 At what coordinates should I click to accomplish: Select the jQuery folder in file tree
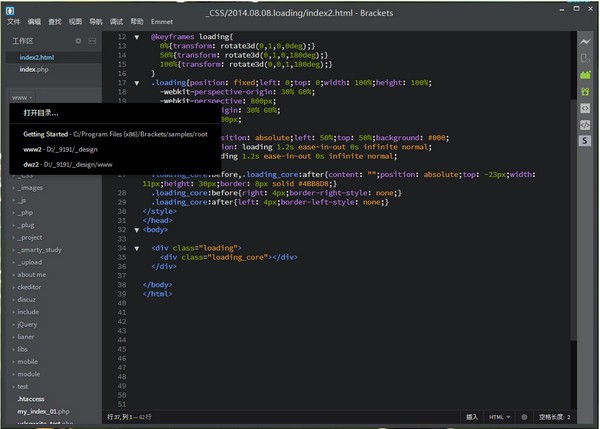(x=27, y=324)
